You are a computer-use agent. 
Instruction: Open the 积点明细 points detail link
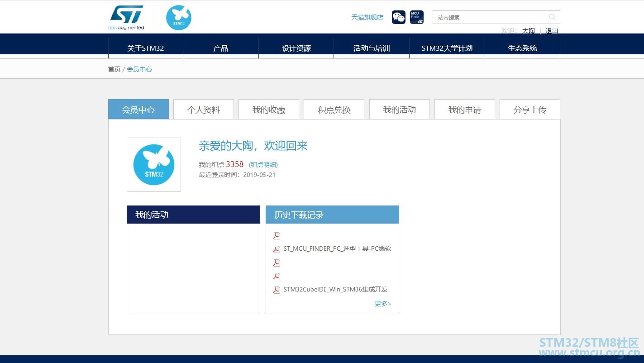point(263,165)
